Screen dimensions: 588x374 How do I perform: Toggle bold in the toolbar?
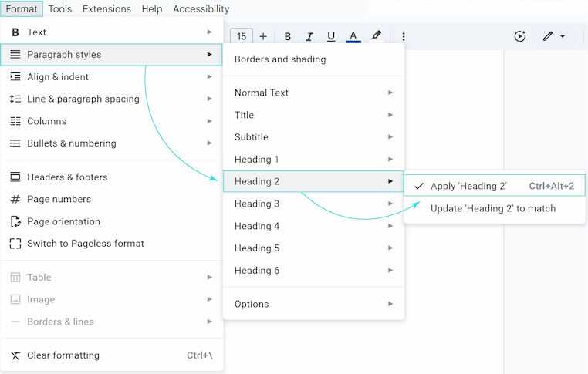(x=288, y=36)
